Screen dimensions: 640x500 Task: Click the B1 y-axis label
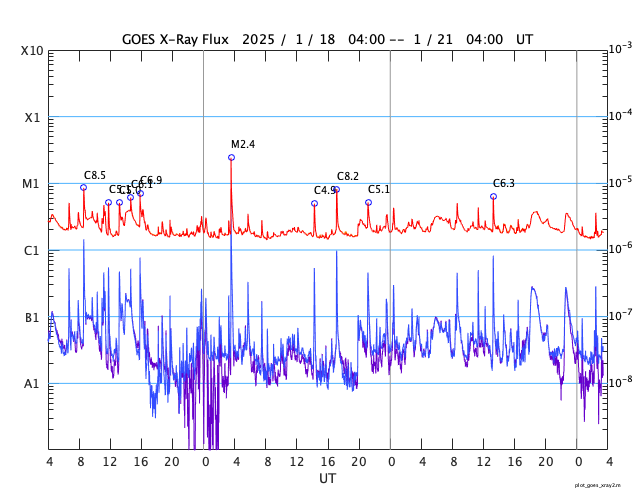[32, 317]
